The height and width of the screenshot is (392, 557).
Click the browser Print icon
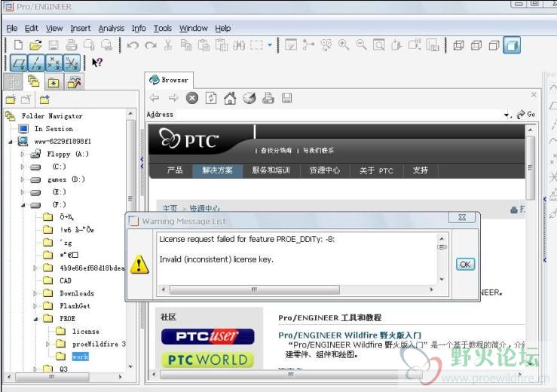pos(268,98)
